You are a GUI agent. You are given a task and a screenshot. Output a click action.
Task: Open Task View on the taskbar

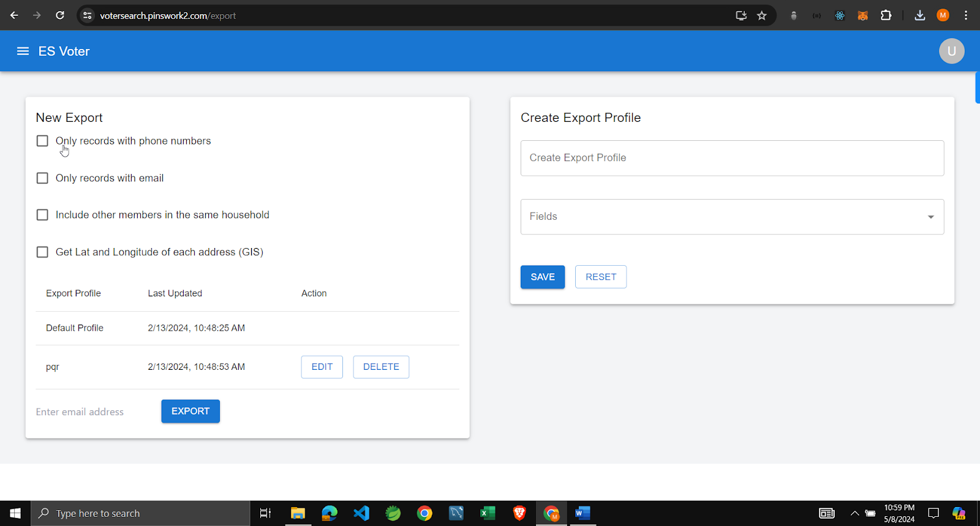[x=265, y=513]
